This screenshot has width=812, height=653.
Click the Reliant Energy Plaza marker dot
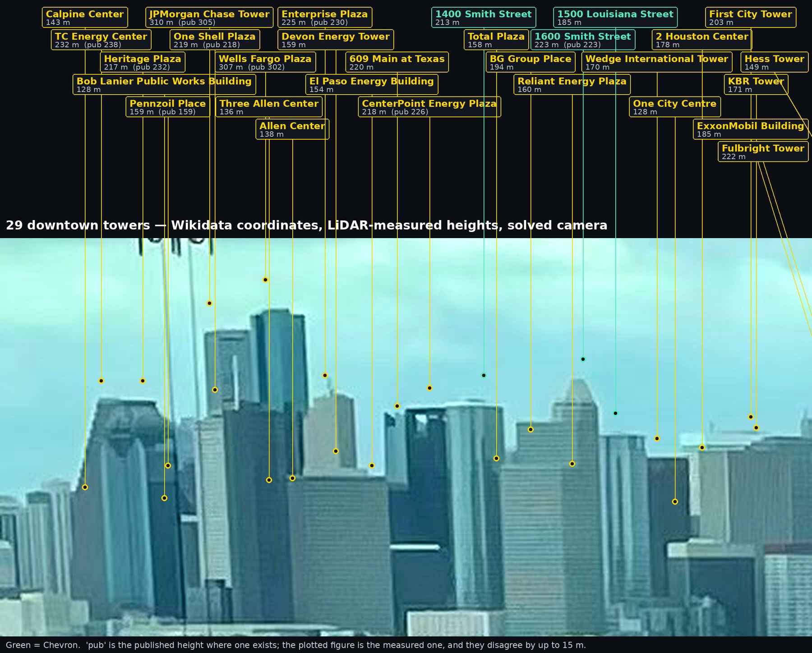click(x=572, y=464)
